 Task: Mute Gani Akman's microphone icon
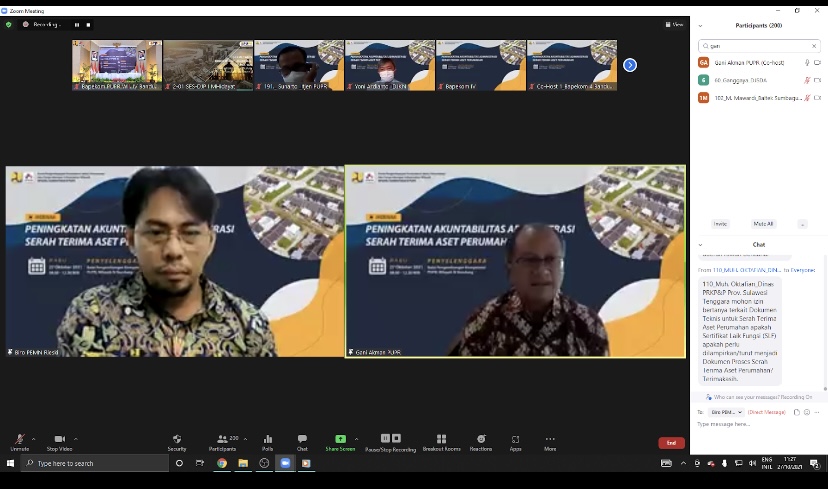tap(807, 62)
